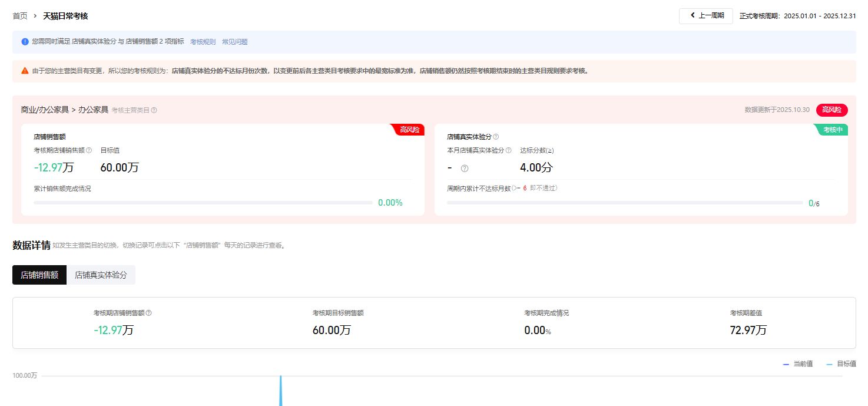Click the help icon in the 数据详情 summary panel

pos(148,313)
